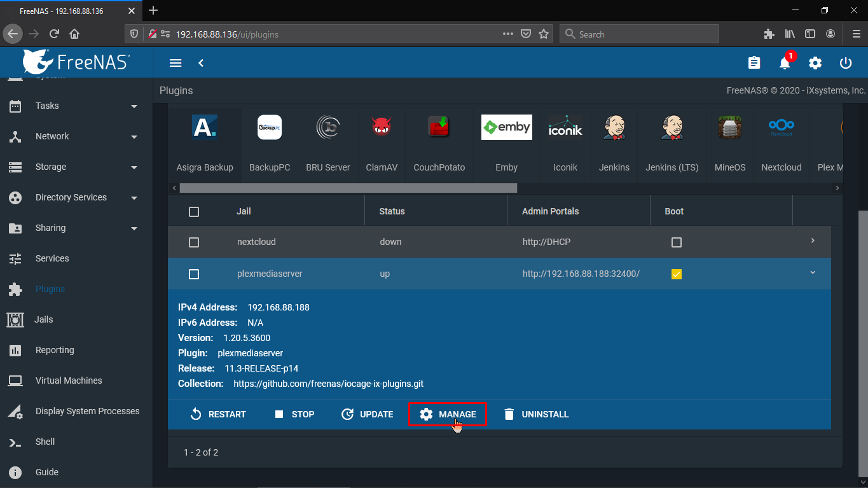Open a new browser tab
868x488 pixels.
coord(153,10)
